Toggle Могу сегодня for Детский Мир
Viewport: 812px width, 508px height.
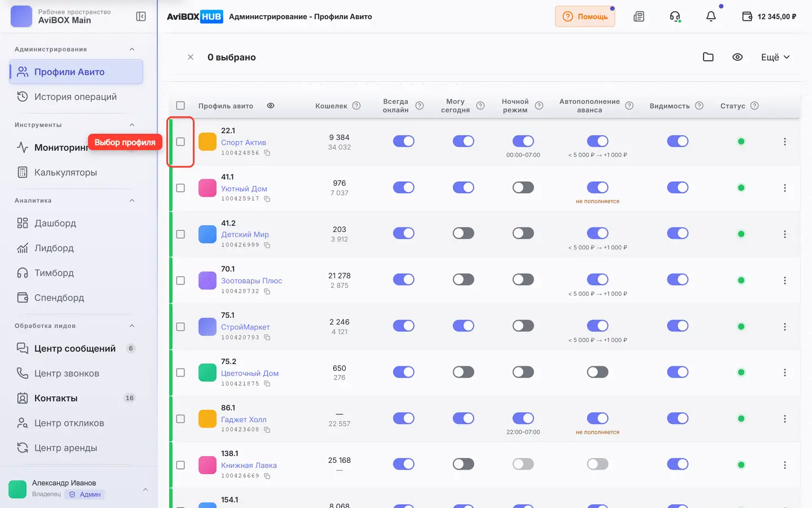(464, 233)
